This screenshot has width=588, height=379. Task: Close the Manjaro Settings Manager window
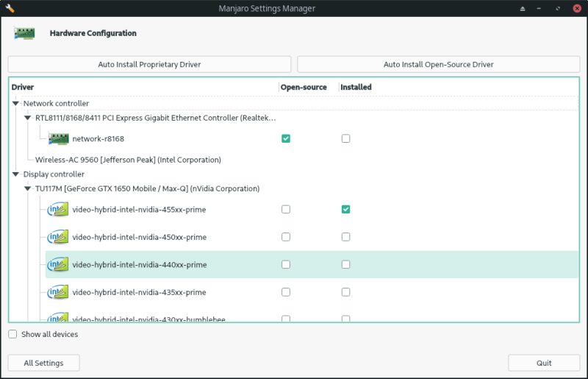pyautogui.click(x=577, y=8)
